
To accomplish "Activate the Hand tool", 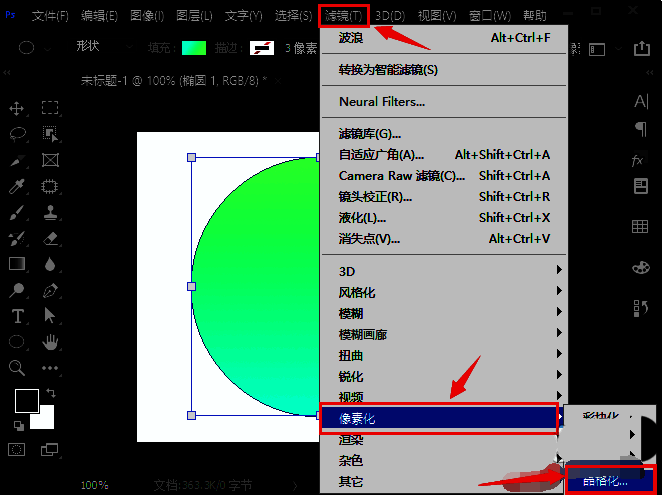I will click(x=49, y=342).
